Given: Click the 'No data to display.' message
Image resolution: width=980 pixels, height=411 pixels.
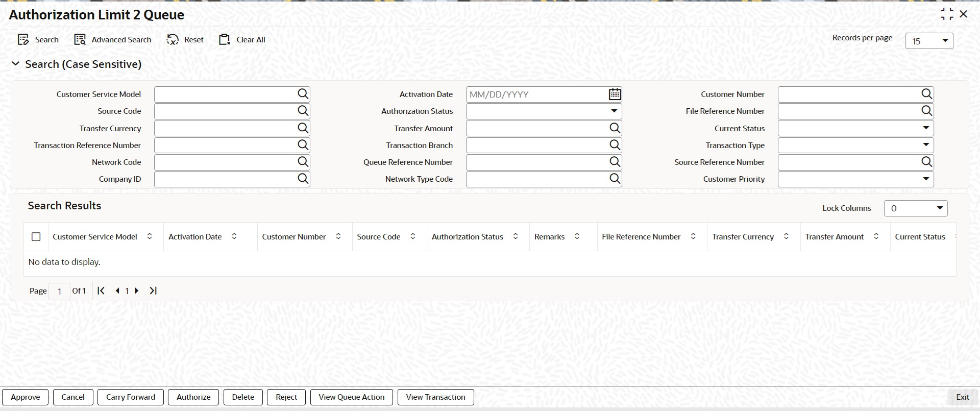Looking at the screenshot, I should click(64, 262).
